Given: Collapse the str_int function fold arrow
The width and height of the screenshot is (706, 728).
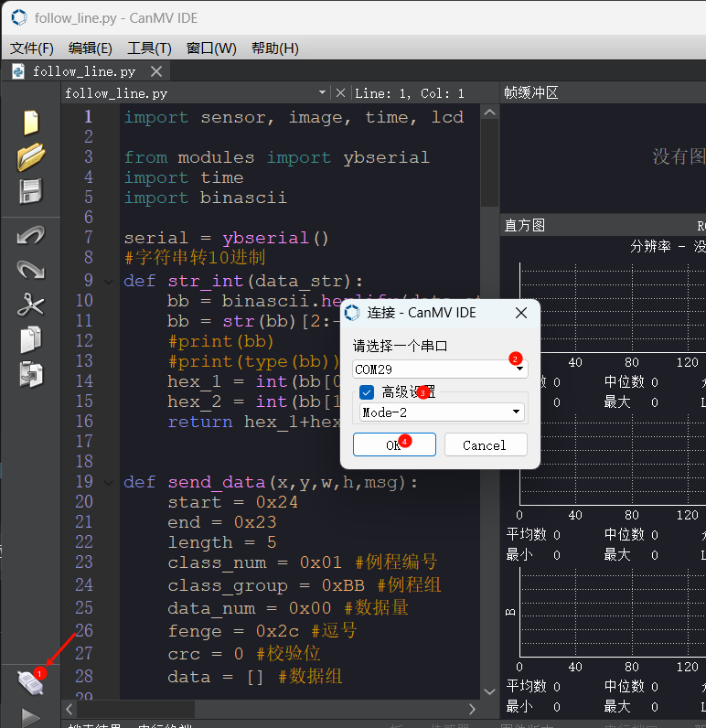Looking at the screenshot, I should [109, 281].
